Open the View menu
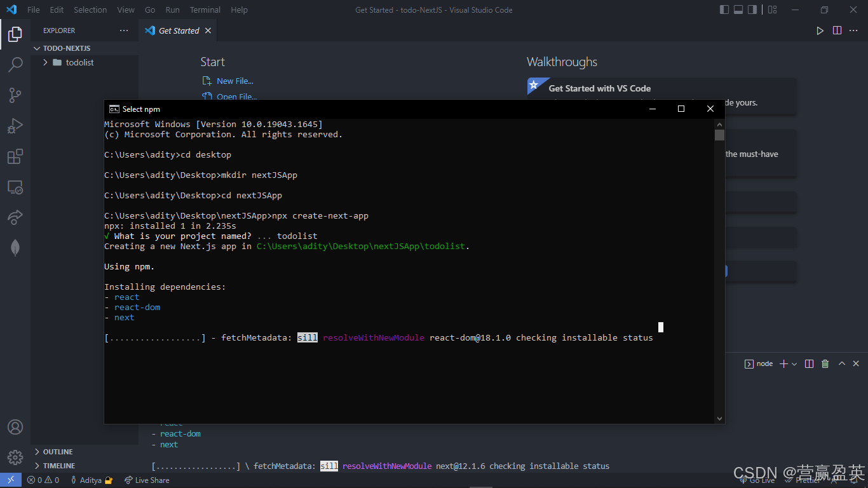This screenshot has width=868, height=488. click(126, 10)
